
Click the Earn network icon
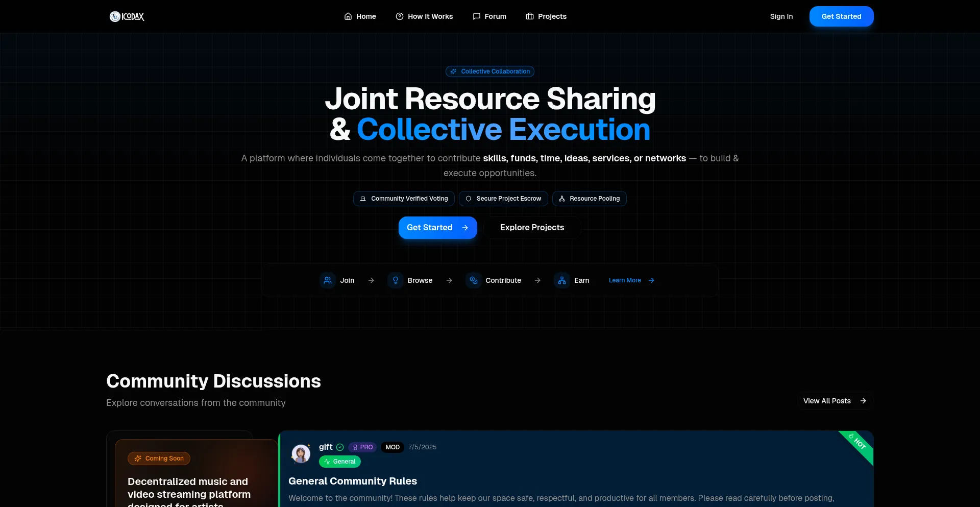(561, 280)
